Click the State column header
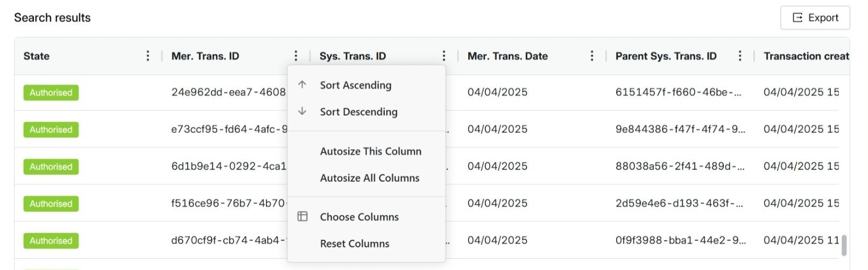Viewport: 868px width, 270px height. click(x=37, y=56)
